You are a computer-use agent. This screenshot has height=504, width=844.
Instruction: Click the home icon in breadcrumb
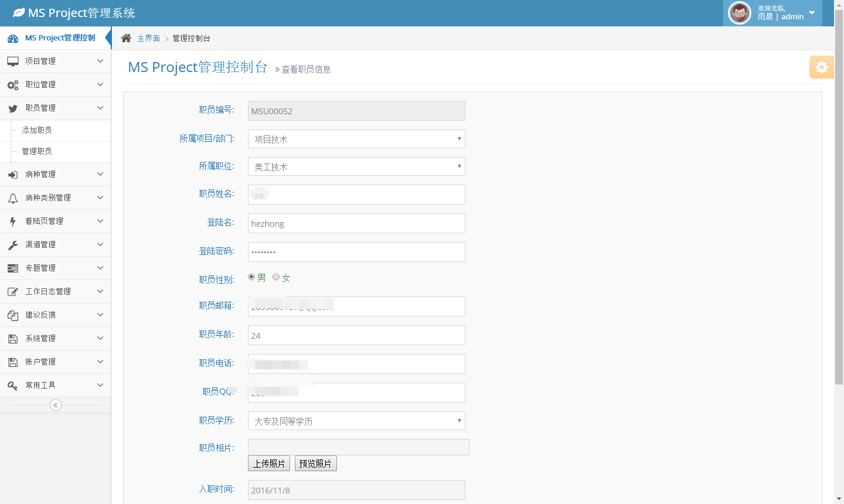[x=126, y=38]
